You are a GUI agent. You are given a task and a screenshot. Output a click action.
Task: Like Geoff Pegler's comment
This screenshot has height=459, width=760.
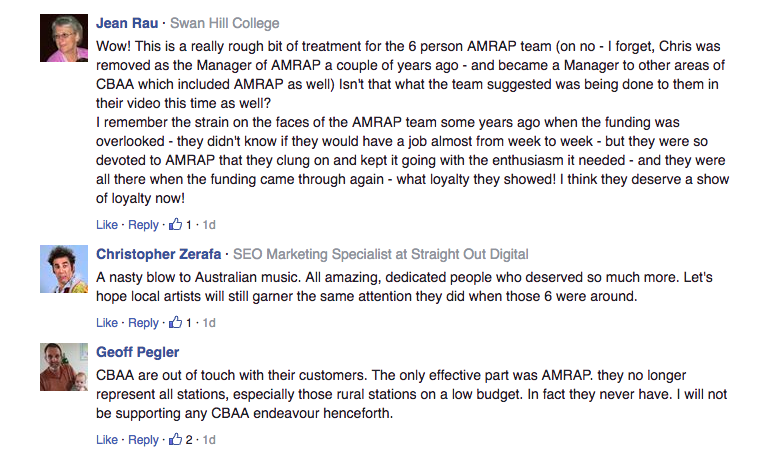107,440
